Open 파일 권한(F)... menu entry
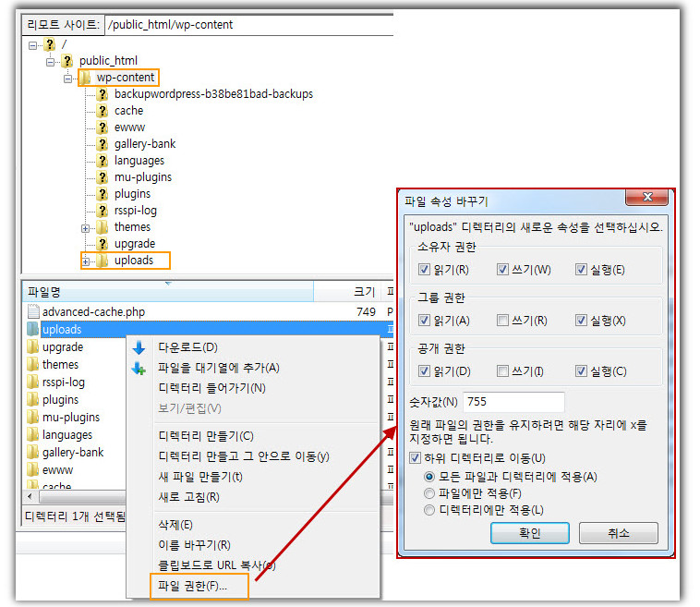This screenshot has height=607, width=700. coord(254,586)
